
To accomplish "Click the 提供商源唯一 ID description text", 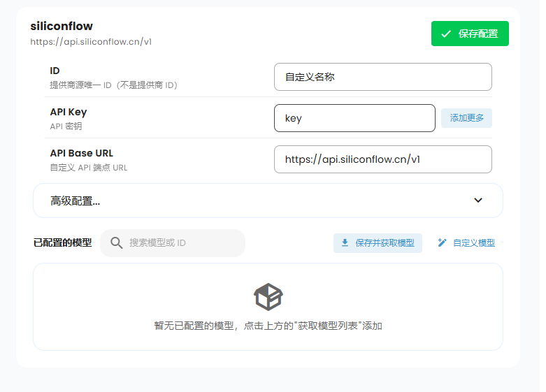I will (x=114, y=85).
